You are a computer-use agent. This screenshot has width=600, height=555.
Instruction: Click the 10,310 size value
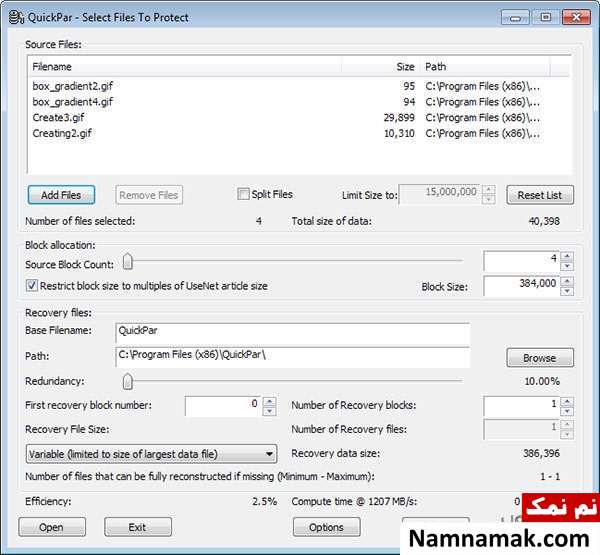pyautogui.click(x=399, y=133)
